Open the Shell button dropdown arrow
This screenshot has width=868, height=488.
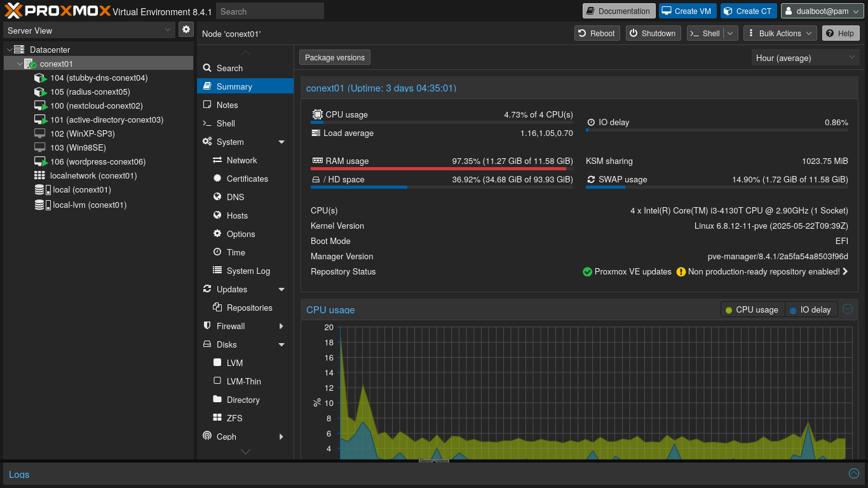click(731, 33)
